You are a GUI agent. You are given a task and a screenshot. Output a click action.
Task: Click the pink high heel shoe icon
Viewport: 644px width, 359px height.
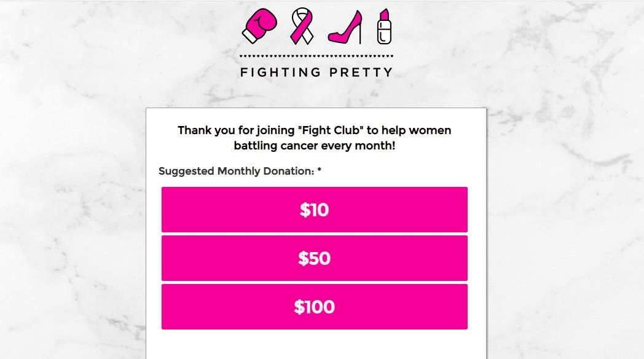[x=344, y=28]
